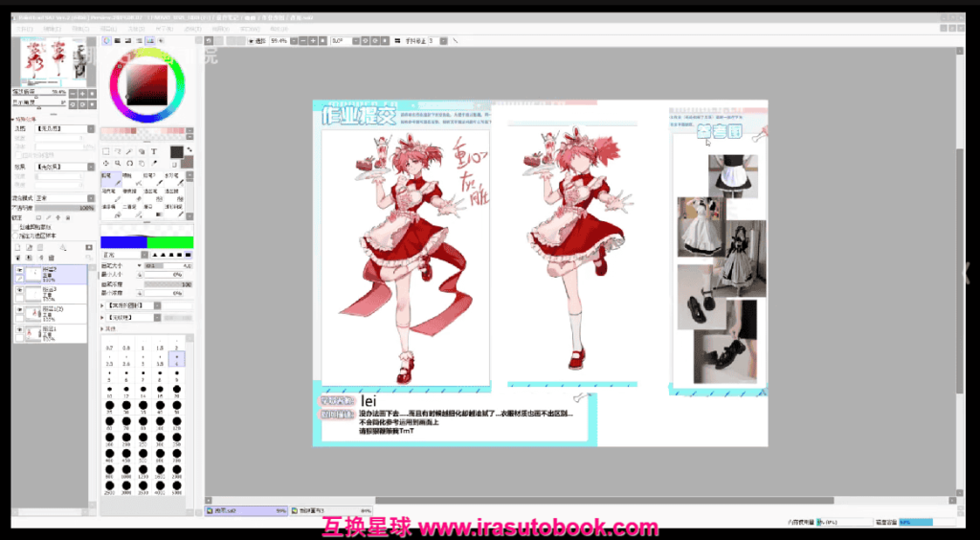980x540 pixels.
Task: Open the 画布 menu
Action: click(80, 29)
